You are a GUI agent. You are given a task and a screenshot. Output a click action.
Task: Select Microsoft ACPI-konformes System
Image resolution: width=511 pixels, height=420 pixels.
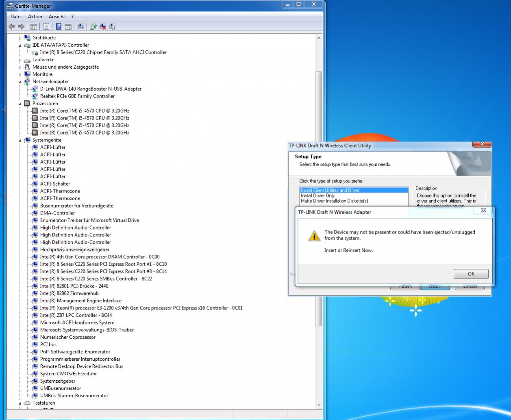tap(77, 323)
